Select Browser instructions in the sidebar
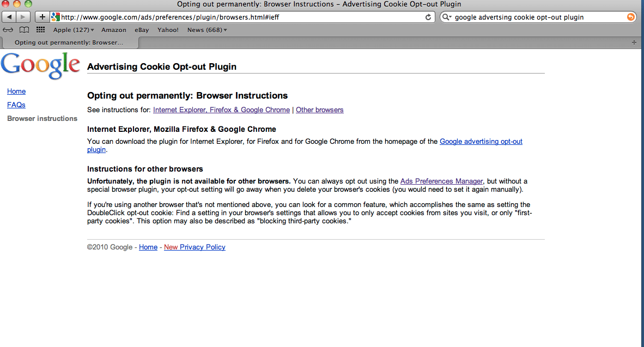This screenshot has width=644, height=347. click(x=42, y=118)
